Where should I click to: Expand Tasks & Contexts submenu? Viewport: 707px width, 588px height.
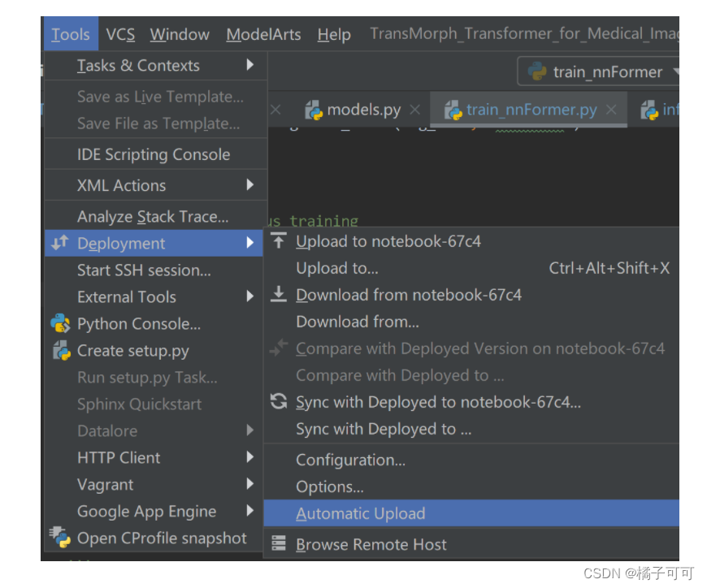[x=156, y=66]
